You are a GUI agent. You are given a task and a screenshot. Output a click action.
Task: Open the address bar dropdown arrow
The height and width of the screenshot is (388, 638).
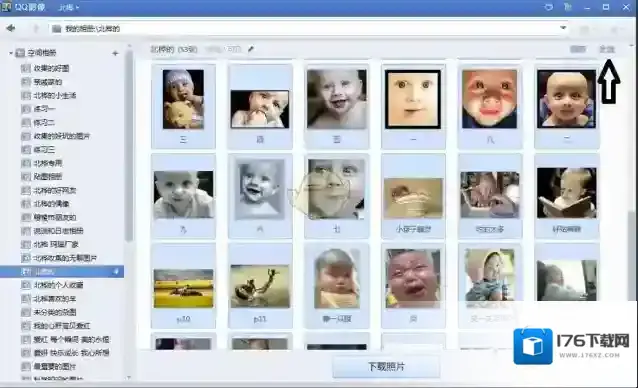tap(563, 28)
